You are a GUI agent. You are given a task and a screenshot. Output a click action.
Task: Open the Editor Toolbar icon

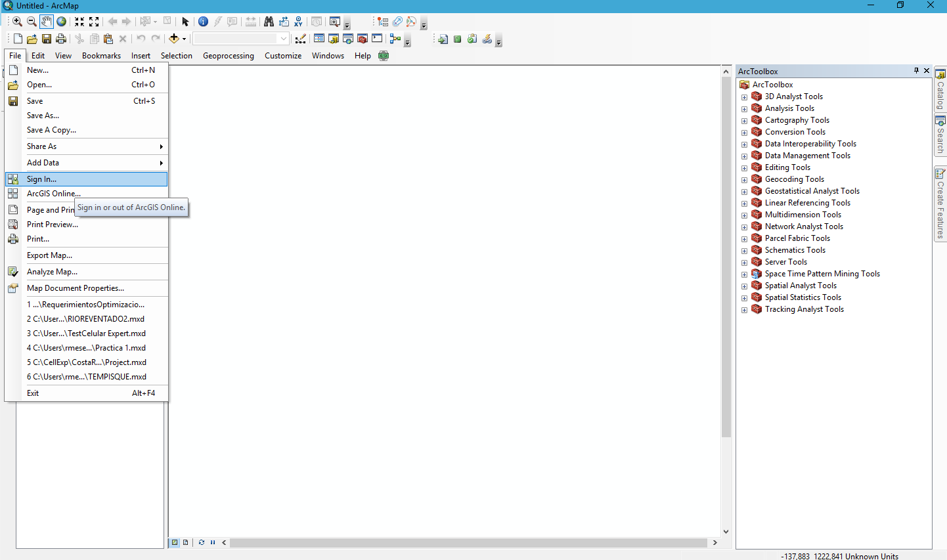click(301, 39)
